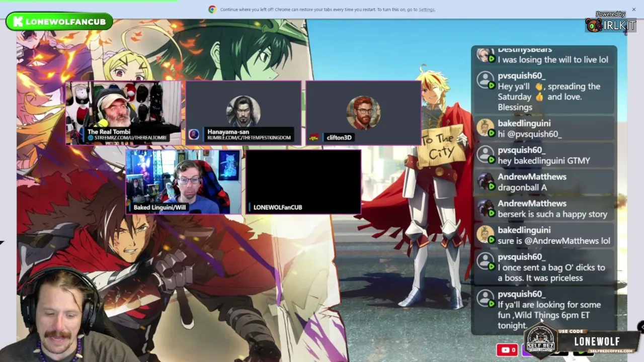Click the IRLKIT bear logo
Viewport: 644px width, 362px height.
pos(594,25)
